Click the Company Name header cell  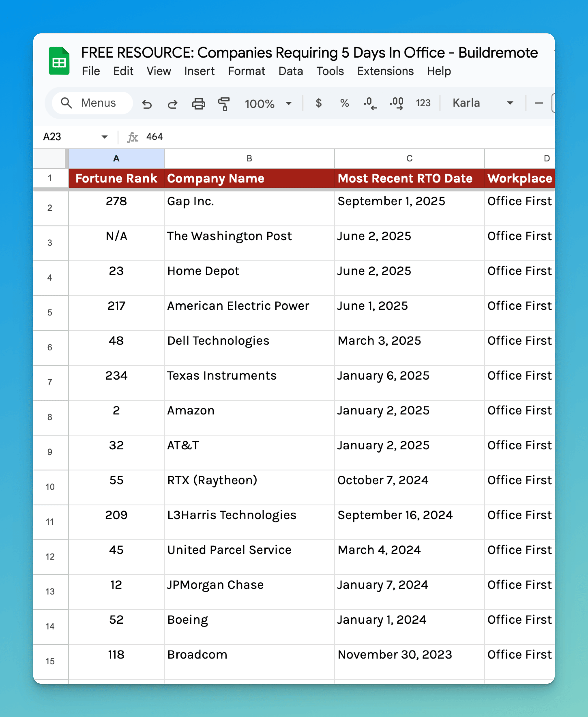249,178
